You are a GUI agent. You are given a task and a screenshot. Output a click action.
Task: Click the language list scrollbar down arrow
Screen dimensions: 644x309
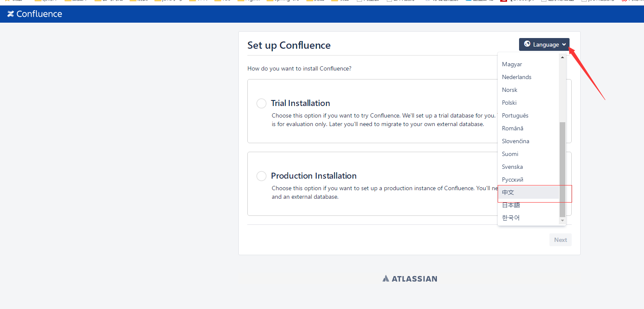click(x=562, y=221)
